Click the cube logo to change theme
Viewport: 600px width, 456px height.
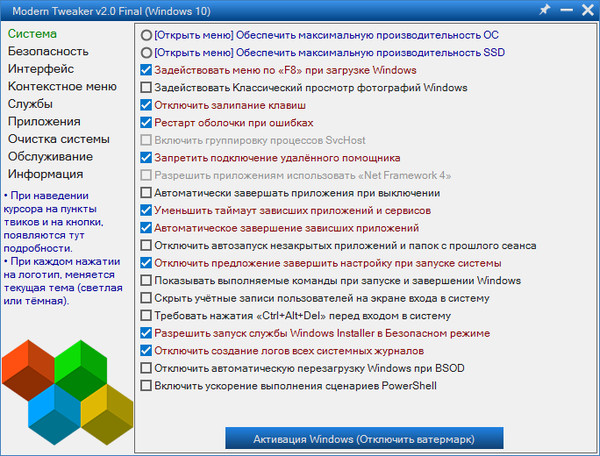(x=67, y=392)
